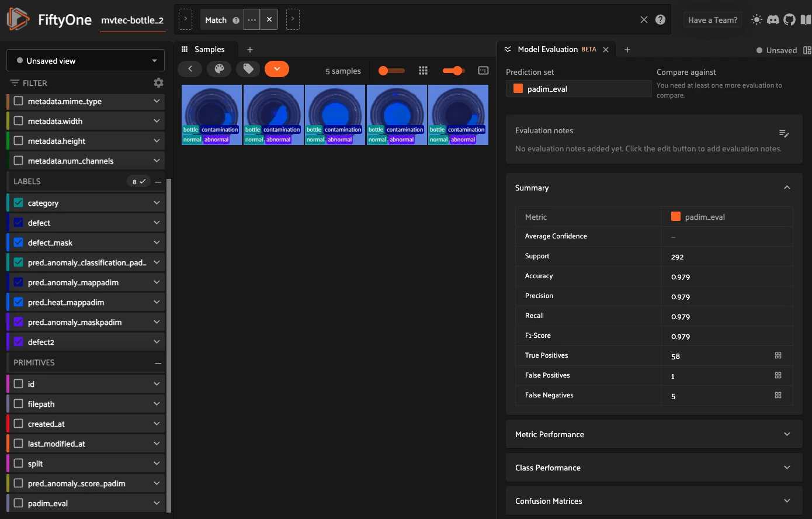Adjust the slider left of the grid icon

pos(391,71)
